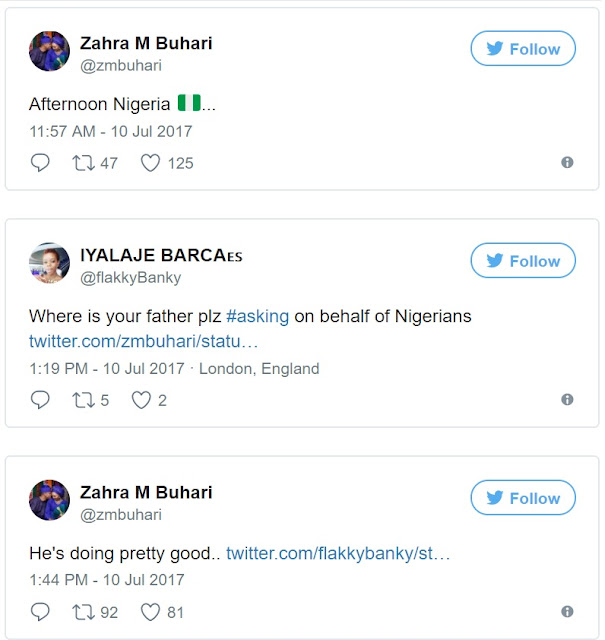Image resolution: width=605 pixels, height=640 pixels.
Task: Open the #asking hashtag
Action: point(258,316)
